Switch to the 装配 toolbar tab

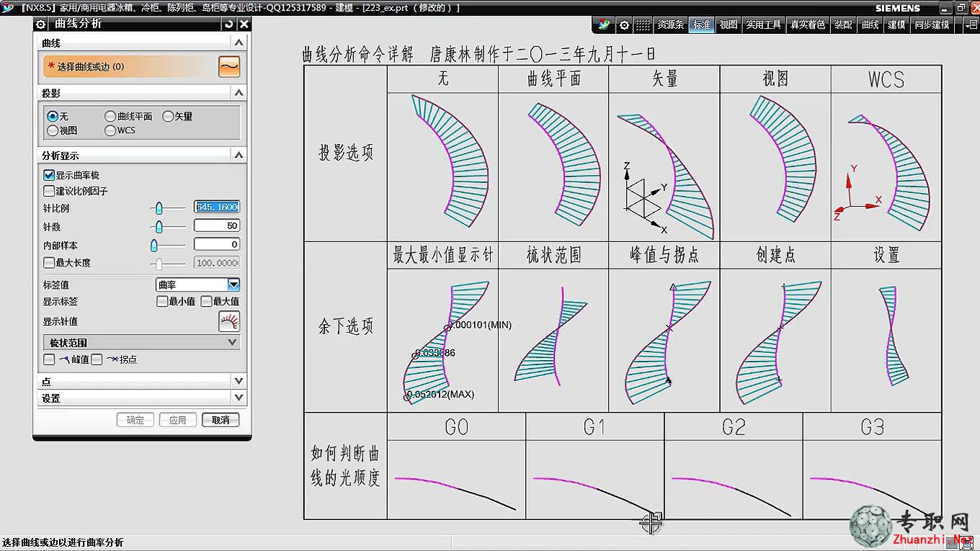843,24
